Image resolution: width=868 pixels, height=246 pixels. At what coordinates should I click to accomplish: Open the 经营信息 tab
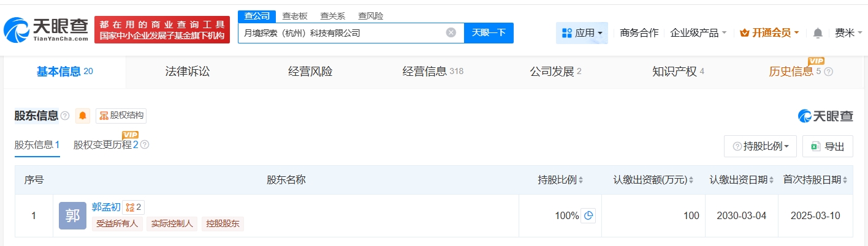(x=433, y=72)
